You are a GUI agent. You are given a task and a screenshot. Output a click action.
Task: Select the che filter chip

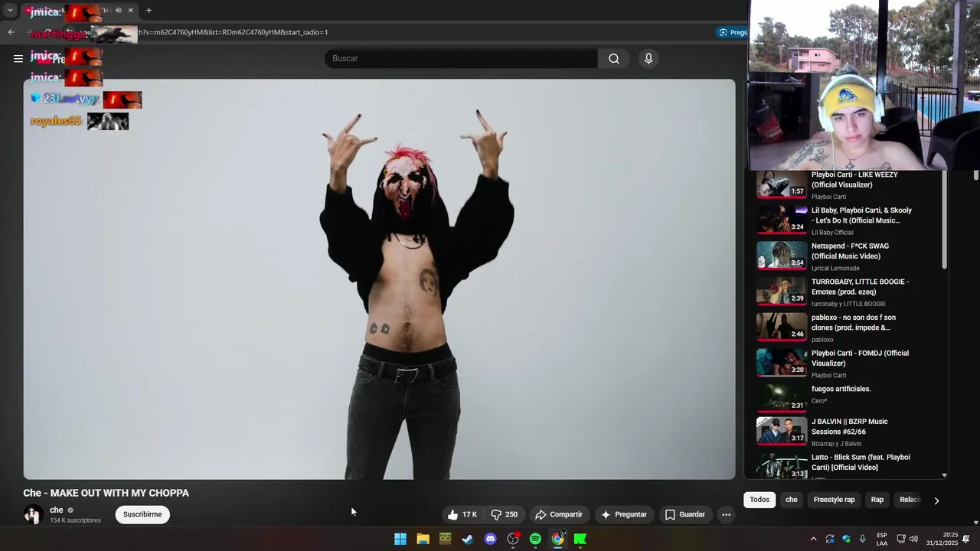pyautogui.click(x=792, y=500)
